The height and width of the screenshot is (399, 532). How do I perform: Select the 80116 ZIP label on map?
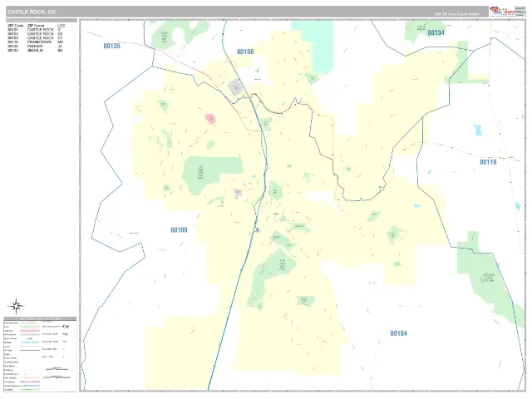488,162
